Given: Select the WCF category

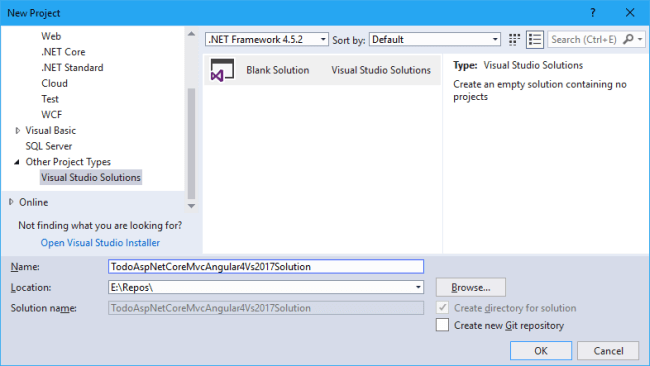Looking at the screenshot, I should (51, 115).
